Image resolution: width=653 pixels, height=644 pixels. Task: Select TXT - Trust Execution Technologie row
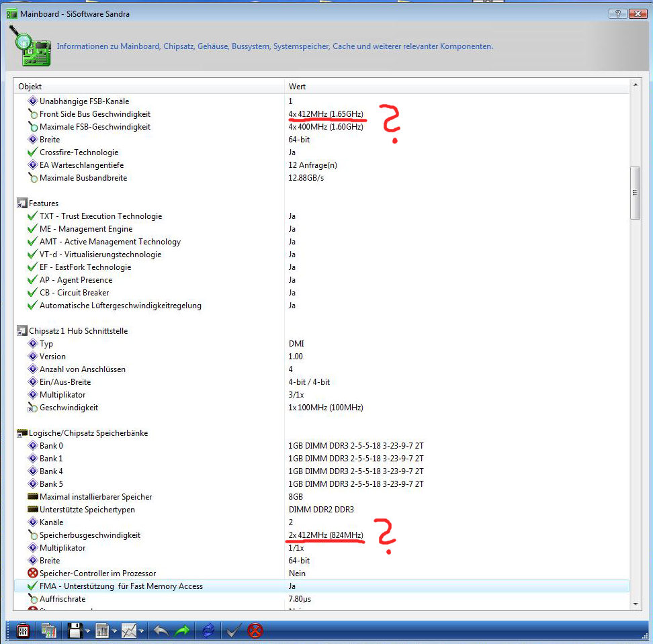(x=322, y=216)
